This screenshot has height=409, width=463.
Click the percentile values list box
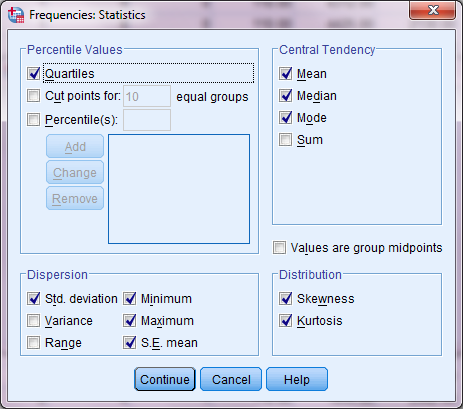point(179,189)
